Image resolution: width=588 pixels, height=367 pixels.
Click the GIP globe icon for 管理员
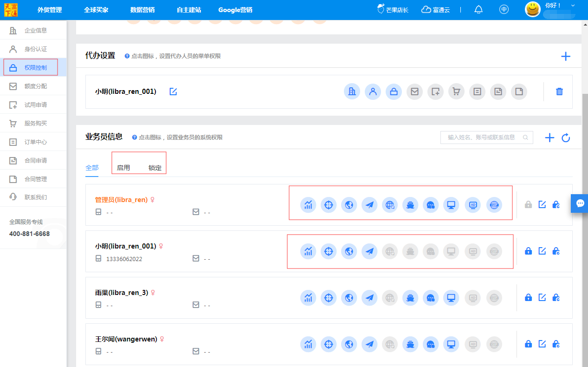(x=494, y=204)
